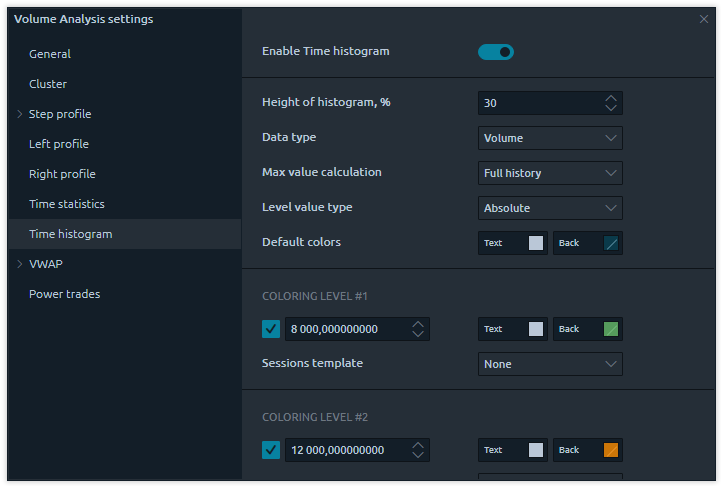Open the Power trades section
The image size is (721, 486).
click(x=64, y=294)
